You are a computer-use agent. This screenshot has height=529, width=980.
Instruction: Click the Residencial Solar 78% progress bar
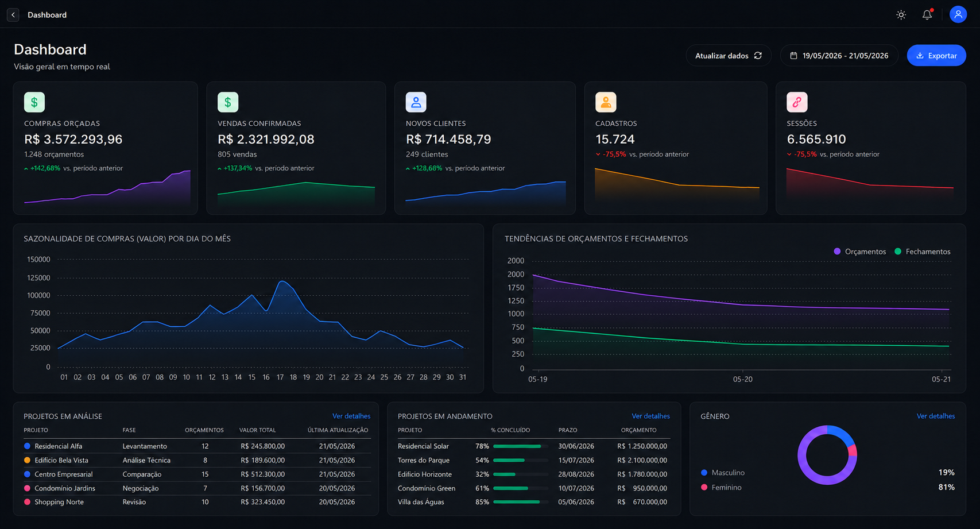pyautogui.click(x=520, y=446)
